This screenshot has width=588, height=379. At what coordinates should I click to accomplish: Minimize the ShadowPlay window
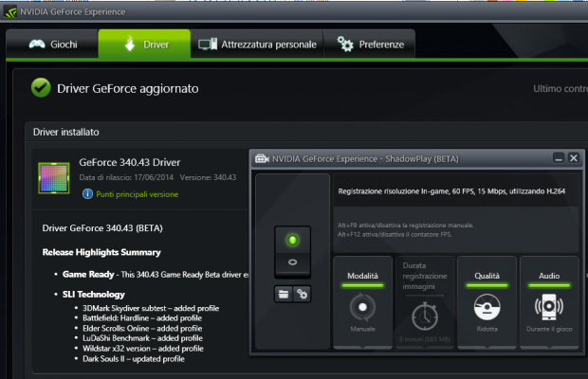(x=559, y=158)
